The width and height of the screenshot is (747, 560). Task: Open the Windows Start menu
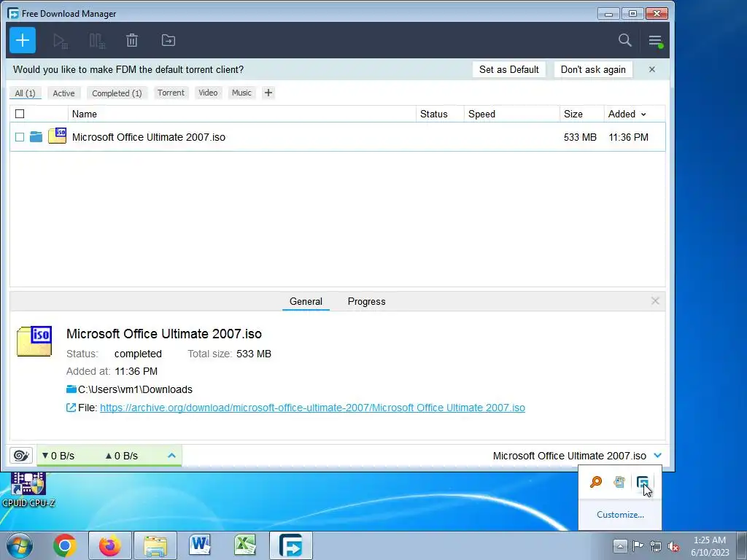(x=20, y=545)
